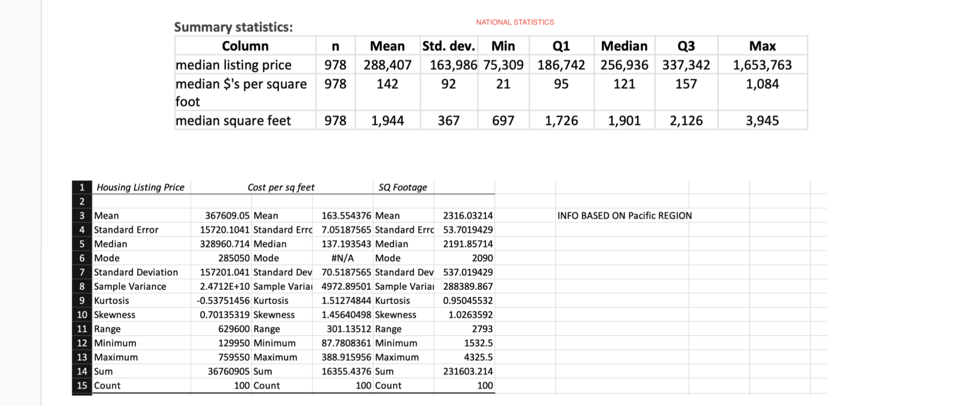Select the Summary statistics heading

[233, 27]
